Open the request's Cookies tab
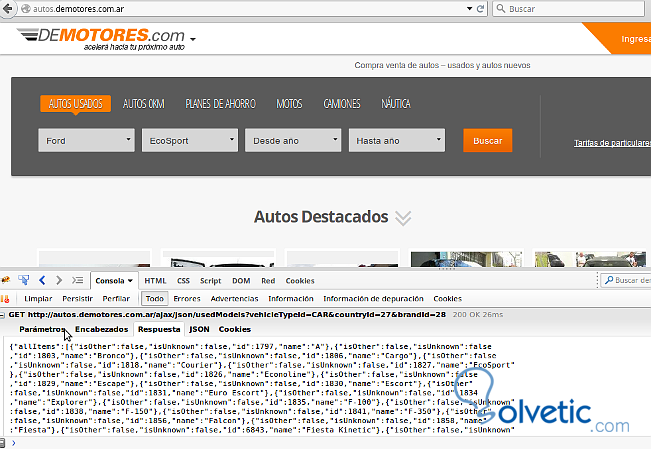Viewport: 651px width, 449px height. pyautogui.click(x=235, y=329)
